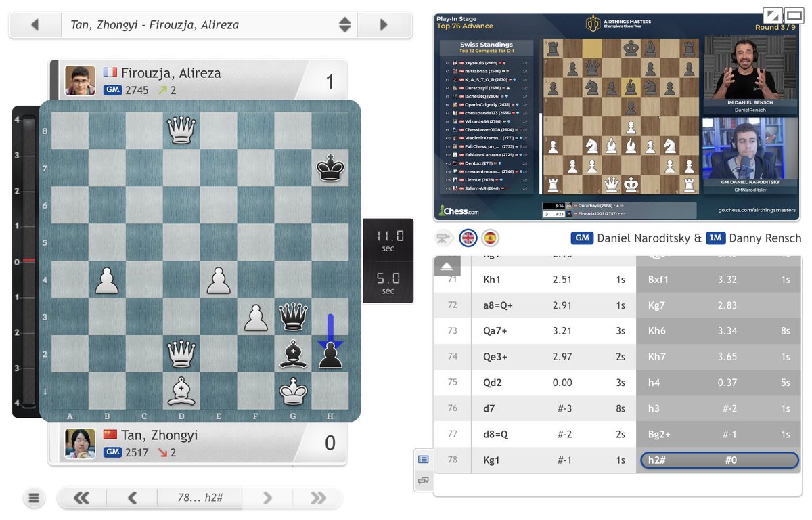Click Black's clock showing 11.0 sec
This screenshot has width=812, height=520.
(x=388, y=240)
